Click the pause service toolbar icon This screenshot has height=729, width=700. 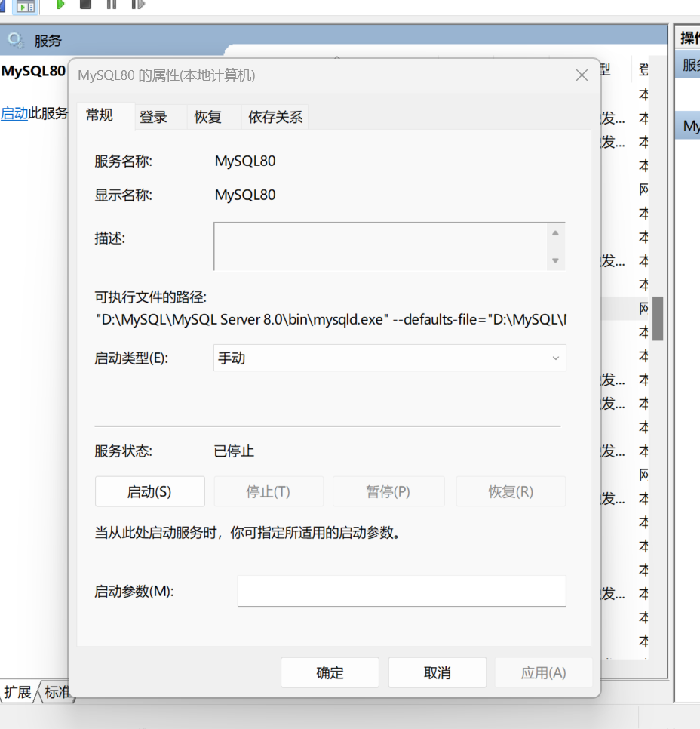[x=112, y=5]
